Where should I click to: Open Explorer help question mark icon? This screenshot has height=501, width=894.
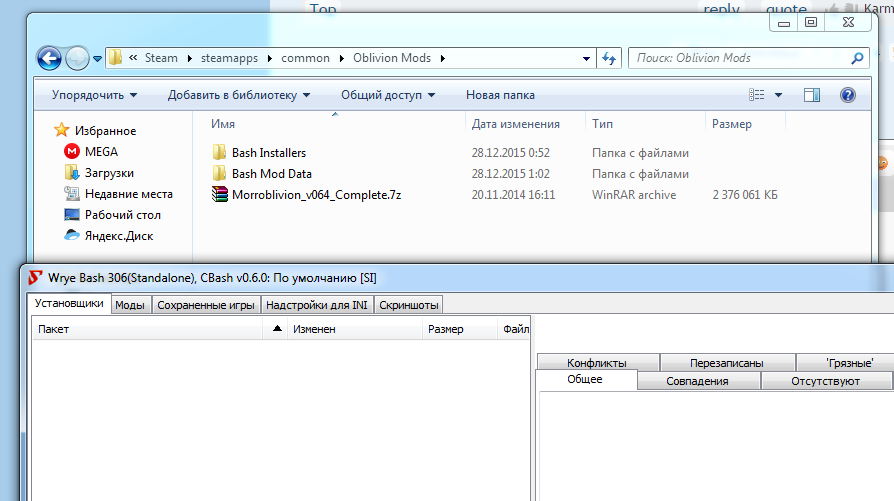[848, 95]
